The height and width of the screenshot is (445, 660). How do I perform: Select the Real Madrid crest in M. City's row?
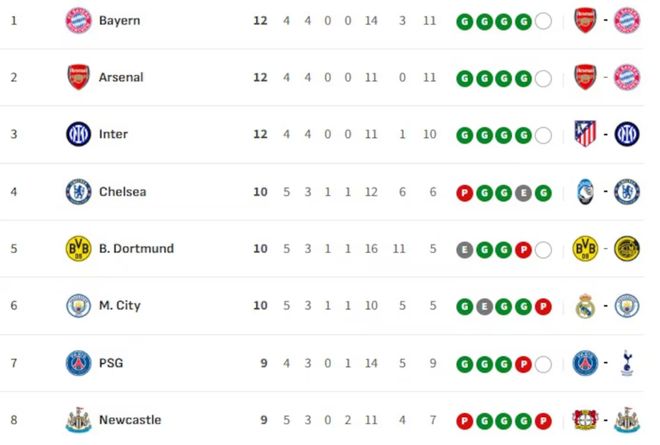[586, 305]
